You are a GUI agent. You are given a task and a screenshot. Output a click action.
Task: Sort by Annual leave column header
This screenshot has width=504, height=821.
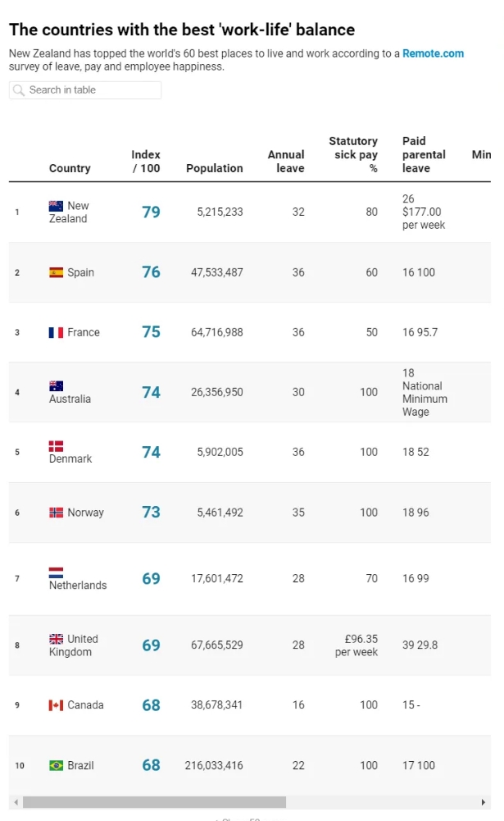pos(286,162)
